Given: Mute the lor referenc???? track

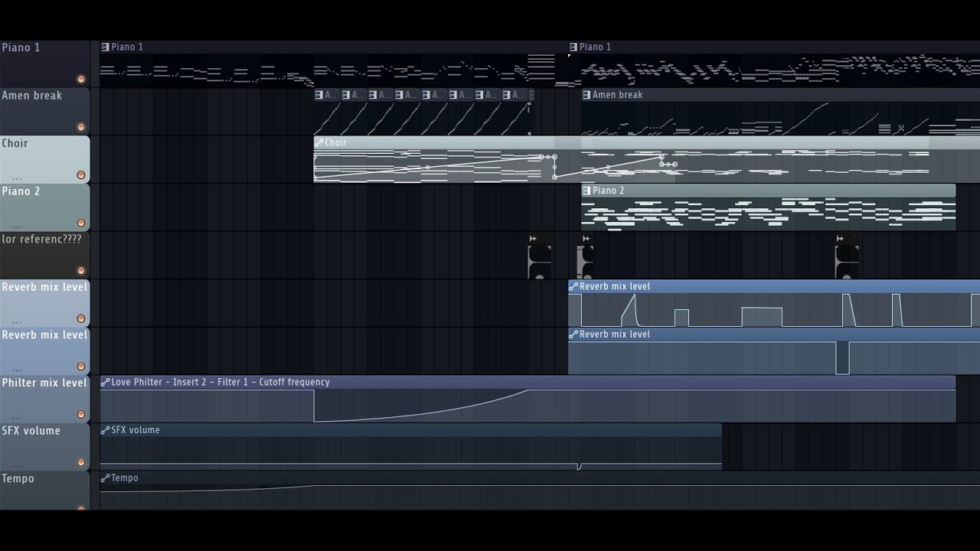Looking at the screenshot, I should click(80, 271).
